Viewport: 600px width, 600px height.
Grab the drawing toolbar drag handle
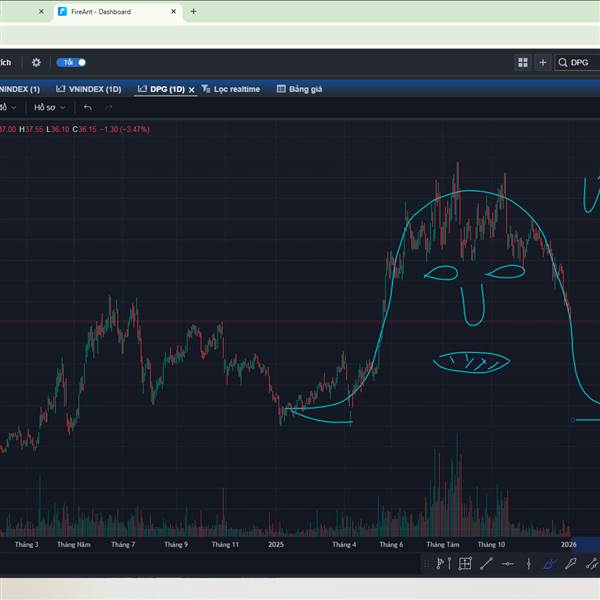tap(426, 564)
